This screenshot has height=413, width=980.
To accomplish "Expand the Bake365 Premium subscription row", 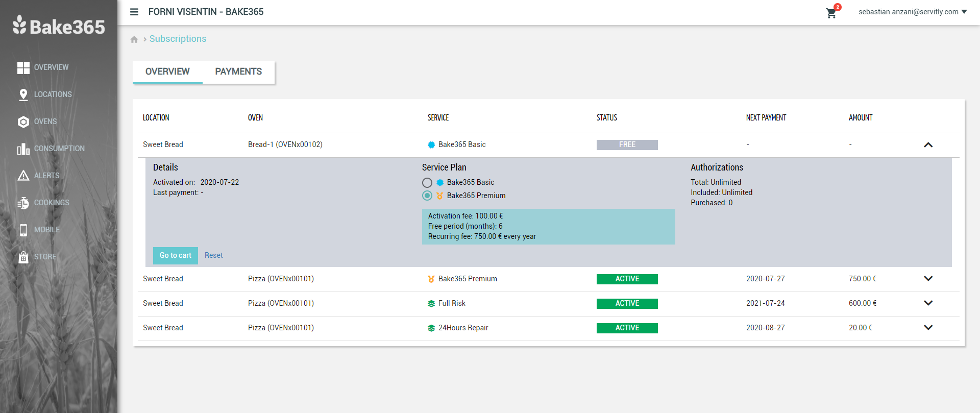I will [928, 279].
